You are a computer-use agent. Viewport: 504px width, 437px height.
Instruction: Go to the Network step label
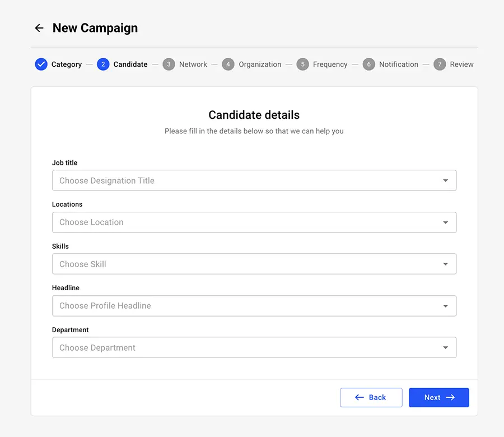coord(193,64)
